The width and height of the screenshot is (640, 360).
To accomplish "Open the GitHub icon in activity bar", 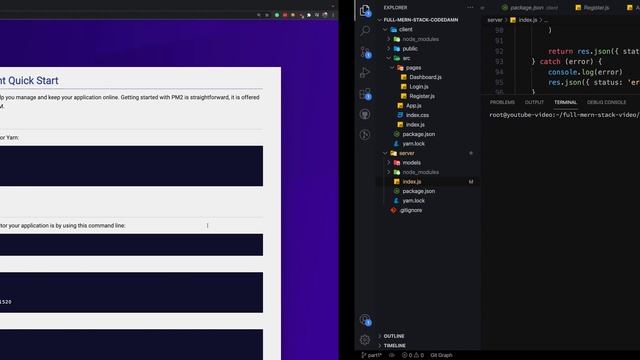I will 365,114.
